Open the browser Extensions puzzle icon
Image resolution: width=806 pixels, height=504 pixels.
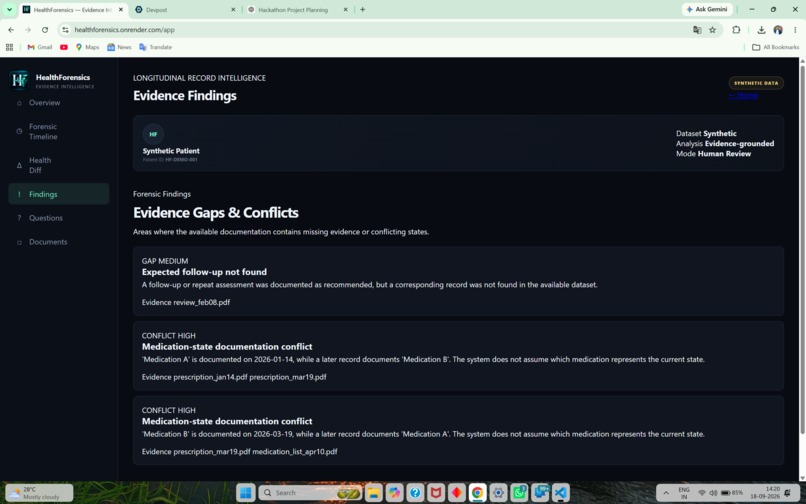(736, 30)
